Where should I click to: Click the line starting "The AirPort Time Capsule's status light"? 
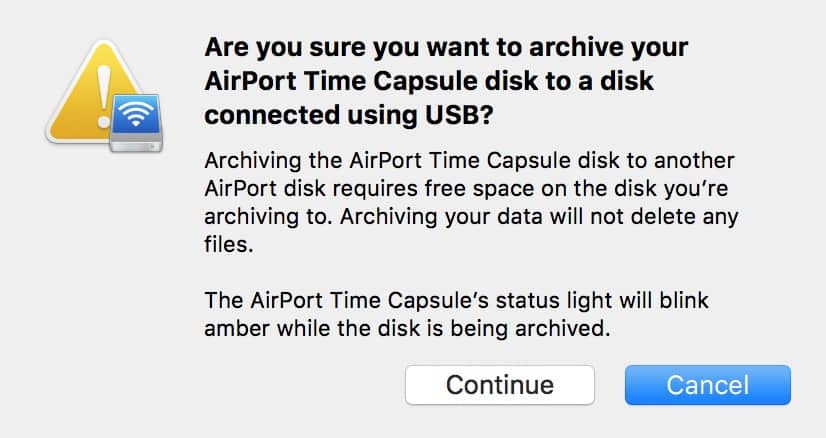[x=457, y=299]
